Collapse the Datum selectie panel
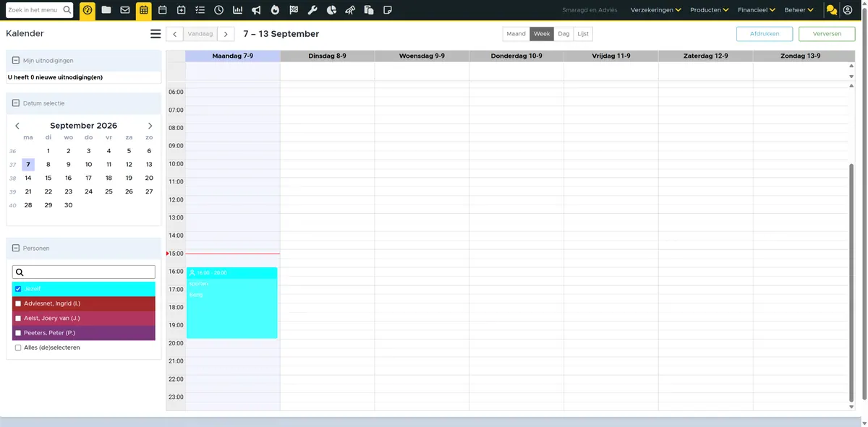The image size is (868, 427). pyautogui.click(x=15, y=103)
